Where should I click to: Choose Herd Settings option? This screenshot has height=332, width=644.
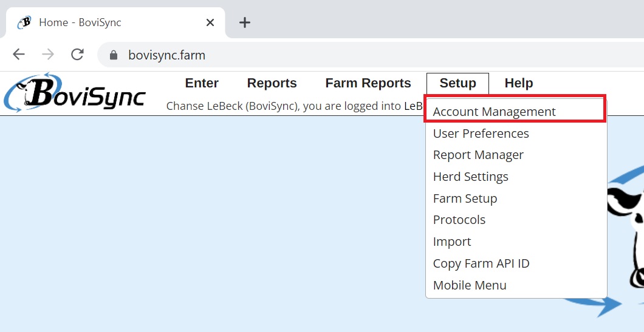tap(515, 177)
